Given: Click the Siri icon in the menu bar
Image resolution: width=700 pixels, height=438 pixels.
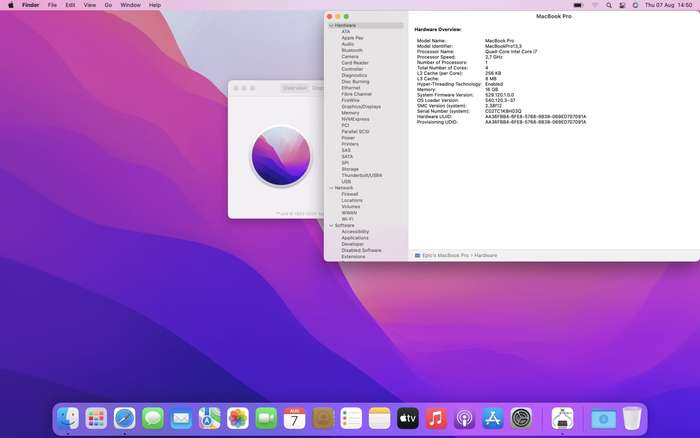Looking at the screenshot, I should (x=635, y=5).
